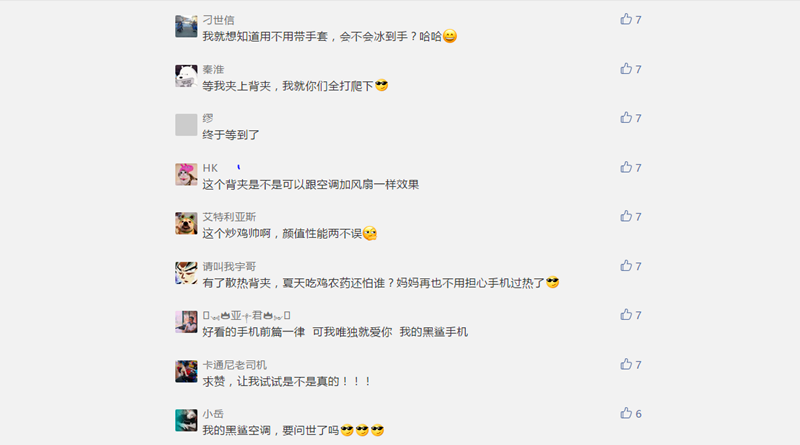
Task: Give thumbs-up to HK's comment
Action: (626, 167)
